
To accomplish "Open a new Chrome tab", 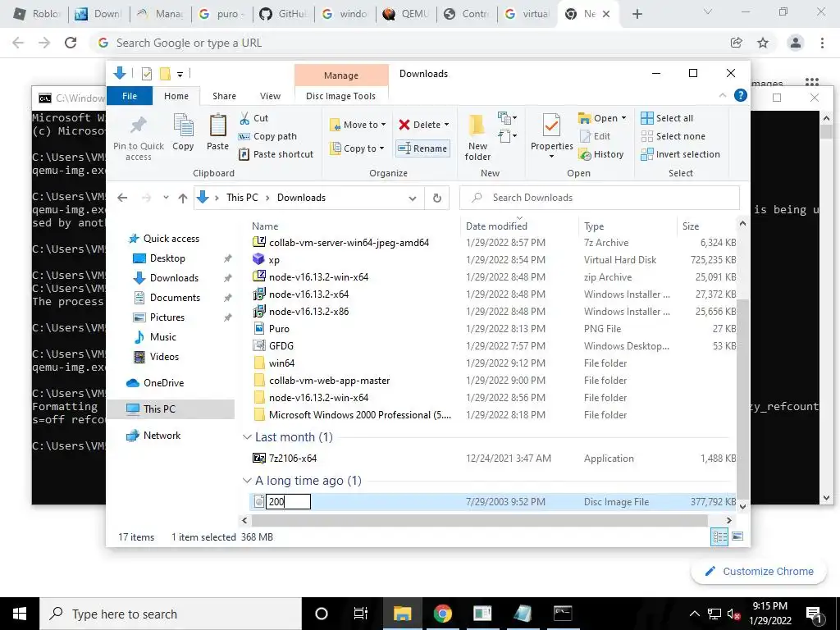I will click(637, 14).
